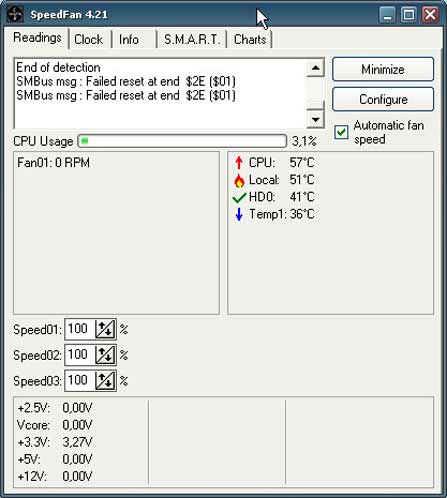Viewport: 447px width, 498px height.
Task: Click the Local: 51°C temperature reading
Action: point(281,180)
